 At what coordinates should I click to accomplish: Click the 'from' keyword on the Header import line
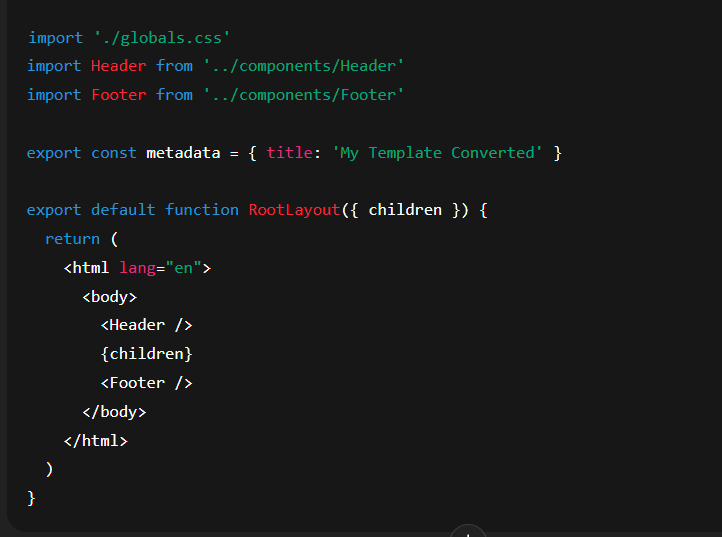point(174,66)
